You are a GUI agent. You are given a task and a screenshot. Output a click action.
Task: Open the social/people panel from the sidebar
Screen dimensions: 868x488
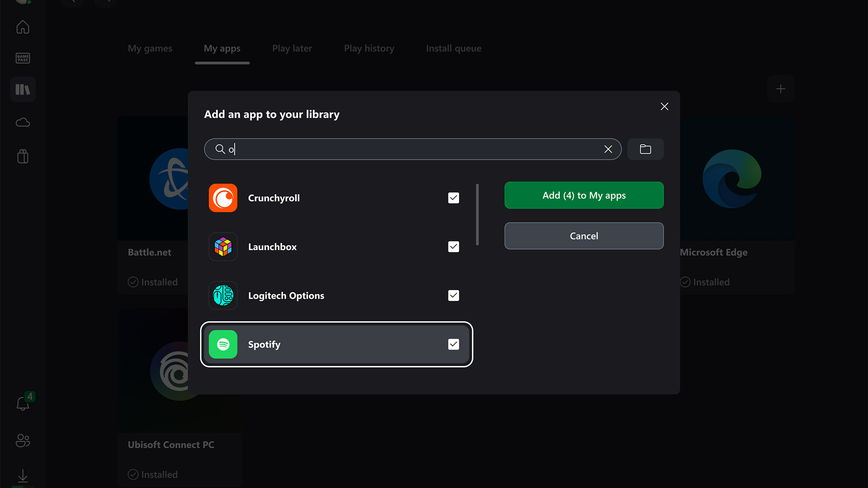click(x=22, y=441)
